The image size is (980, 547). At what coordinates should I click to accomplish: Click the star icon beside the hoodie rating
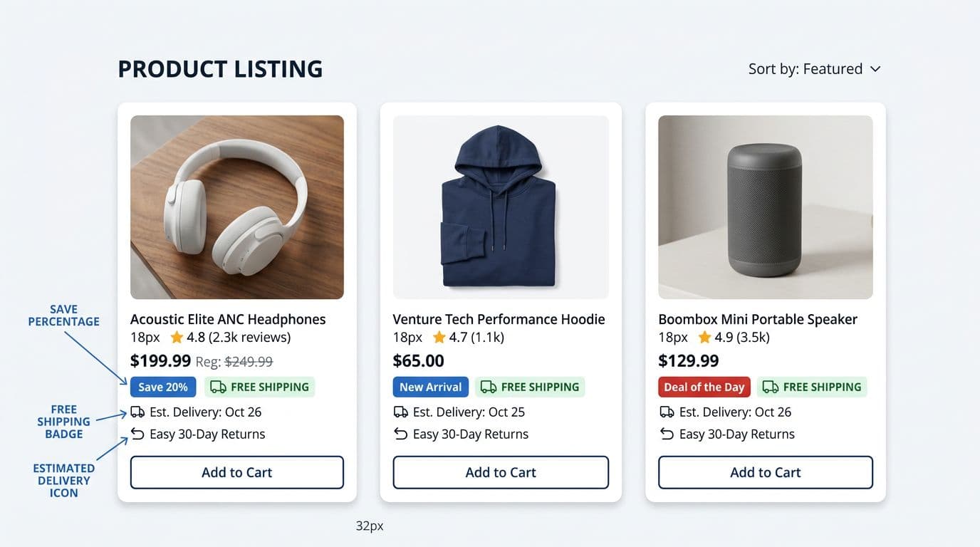coord(439,336)
